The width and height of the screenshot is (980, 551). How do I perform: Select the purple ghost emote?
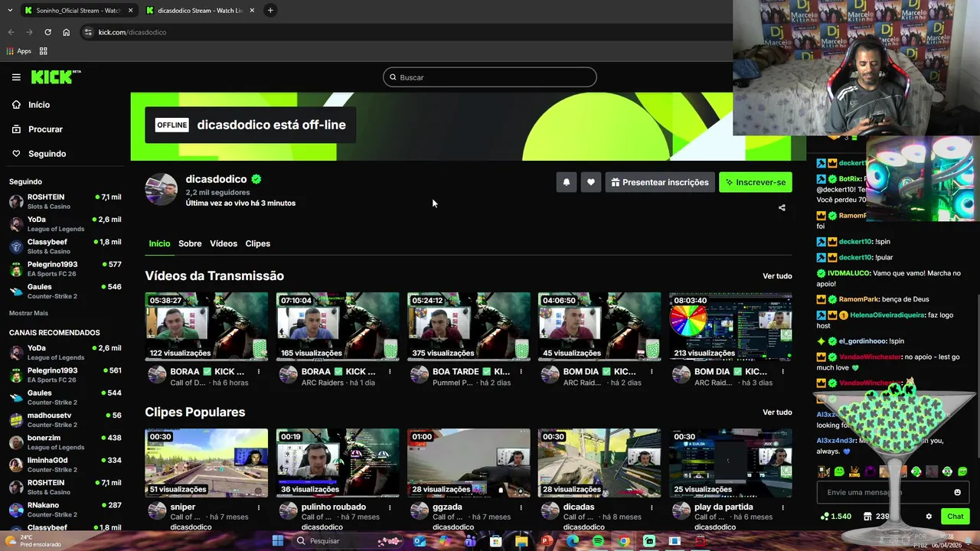[871, 471]
